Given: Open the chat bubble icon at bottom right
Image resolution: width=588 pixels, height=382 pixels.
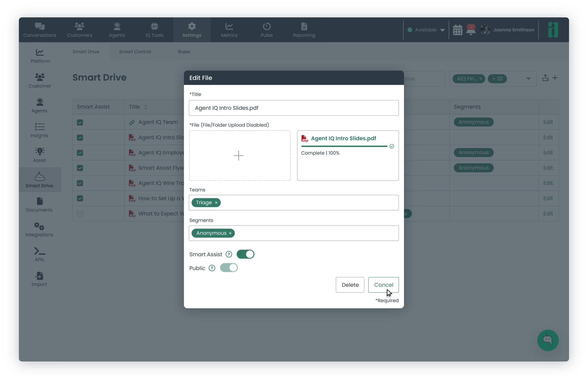Looking at the screenshot, I should [x=548, y=340].
